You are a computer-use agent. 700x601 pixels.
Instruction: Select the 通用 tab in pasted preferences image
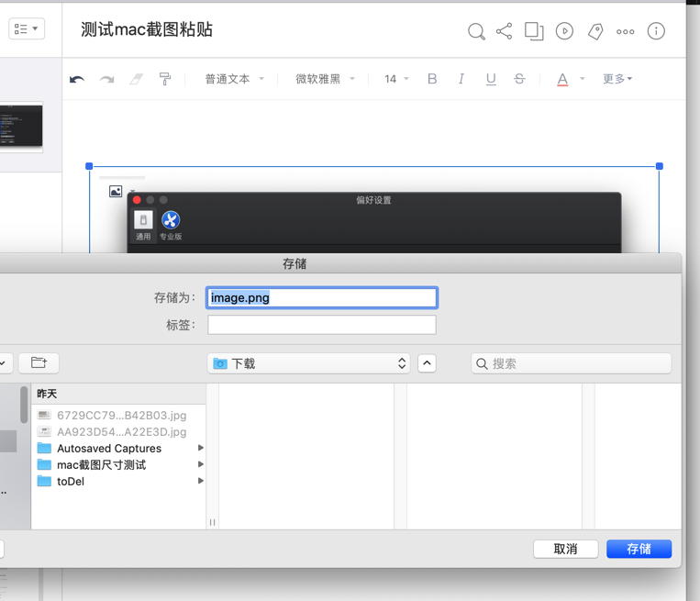(x=143, y=226)
